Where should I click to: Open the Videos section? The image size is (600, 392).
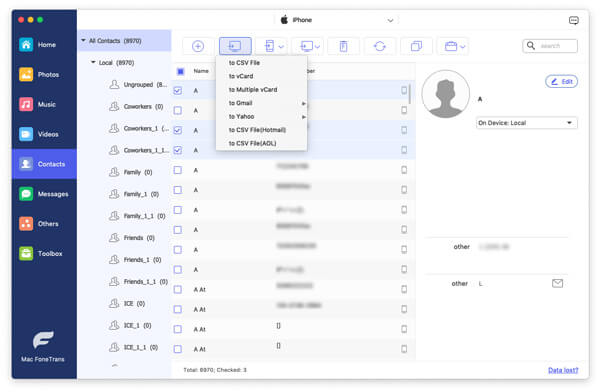(x=44, y=134)
